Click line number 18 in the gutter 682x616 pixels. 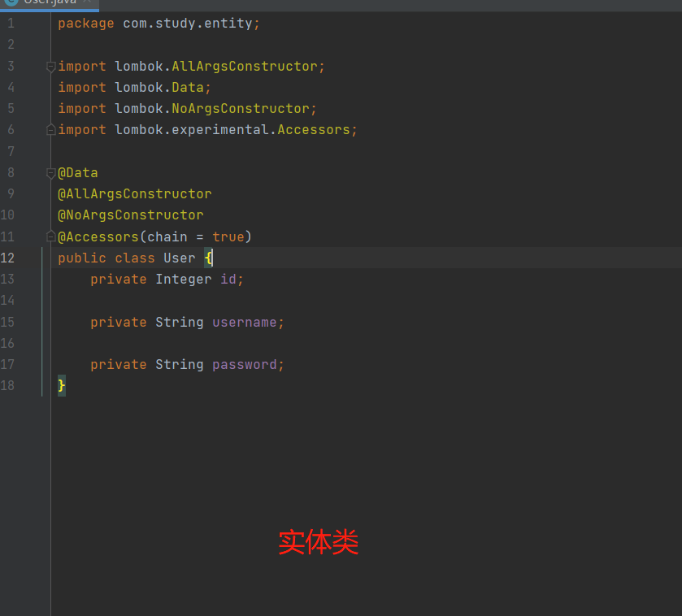[7, 385]
